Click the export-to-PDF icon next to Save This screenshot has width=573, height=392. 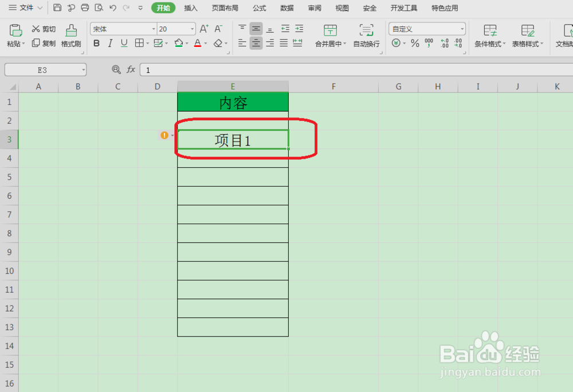71,7
